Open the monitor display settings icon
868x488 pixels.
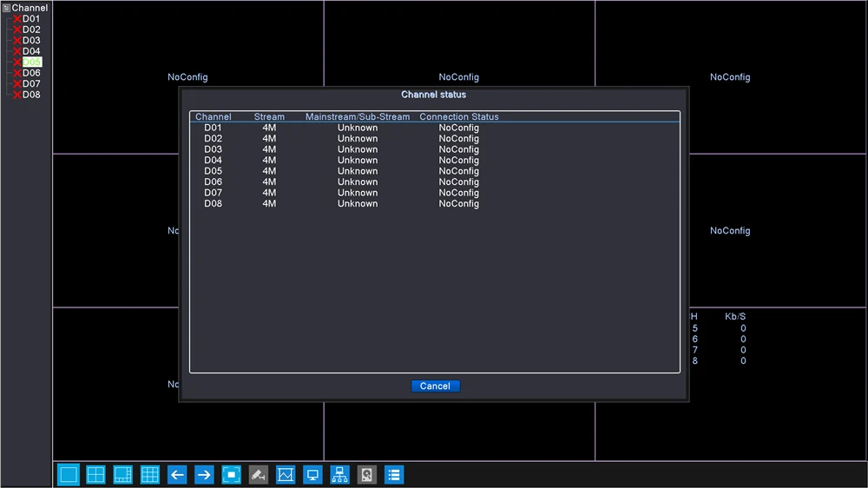[312, 475]
